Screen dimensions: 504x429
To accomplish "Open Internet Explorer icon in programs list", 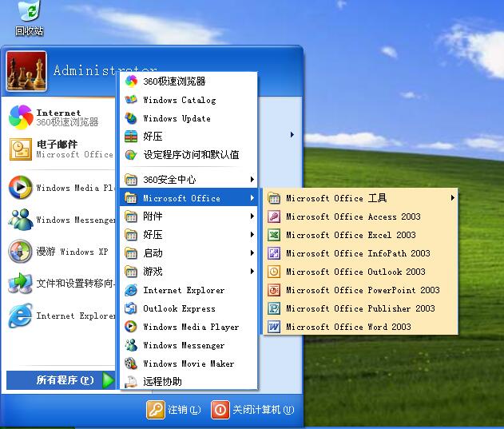I will [x=131, y=291].
